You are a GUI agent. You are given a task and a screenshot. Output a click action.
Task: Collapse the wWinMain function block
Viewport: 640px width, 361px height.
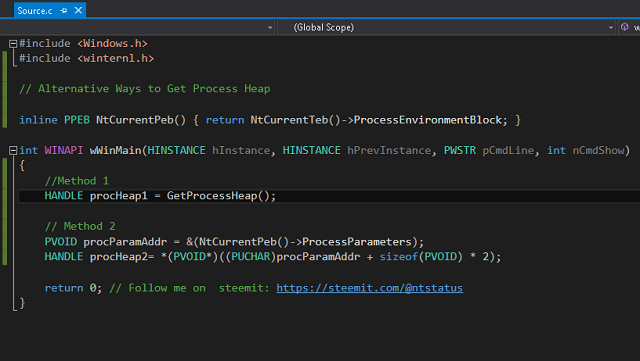[x=13, y=151]
